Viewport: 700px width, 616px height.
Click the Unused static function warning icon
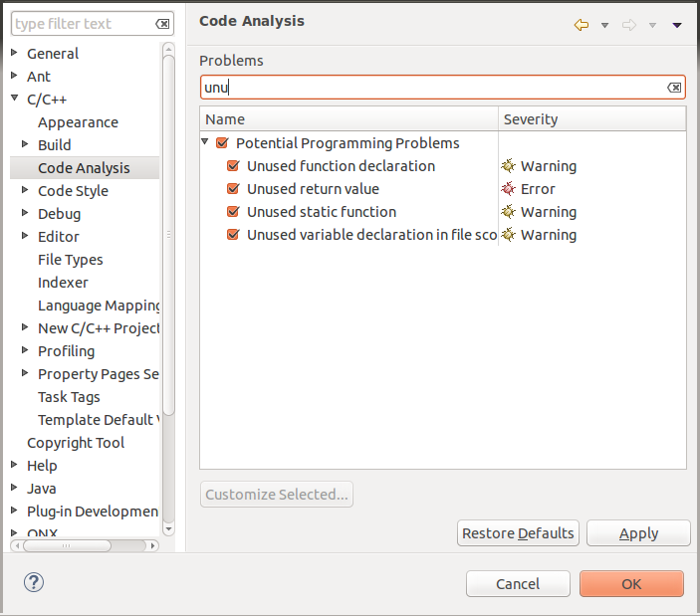[x=509, y=212]
